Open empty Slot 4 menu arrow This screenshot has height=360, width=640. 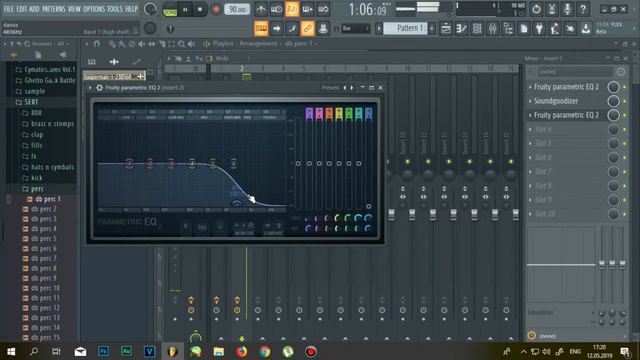click(x=530, y=129)
